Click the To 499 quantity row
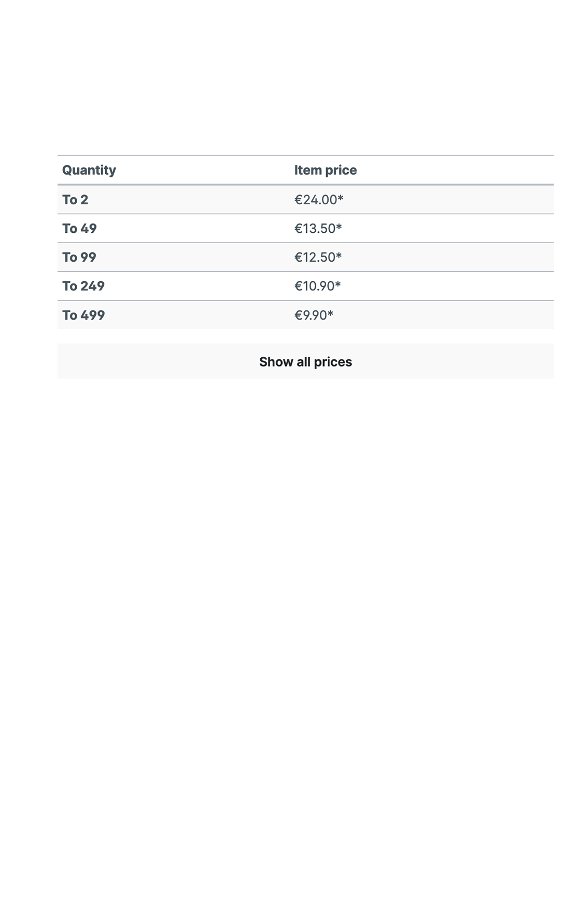This screenshot has width=588, height=911. coord(305,315)
